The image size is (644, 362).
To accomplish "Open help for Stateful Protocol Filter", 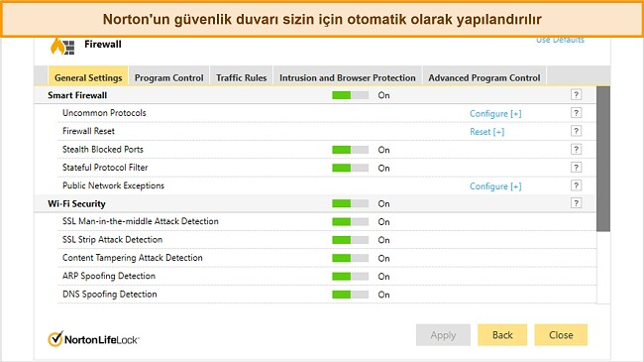I will (576, 168).
